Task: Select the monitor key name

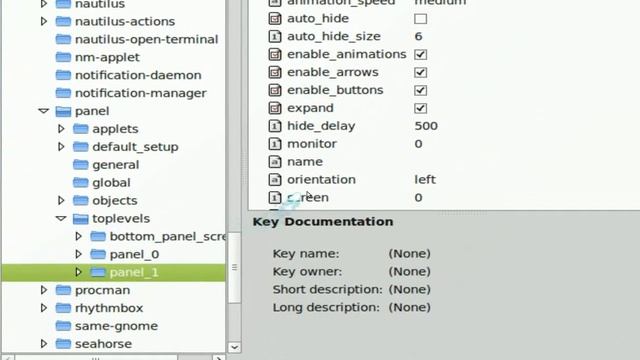Action: click(x=312, y=144)
